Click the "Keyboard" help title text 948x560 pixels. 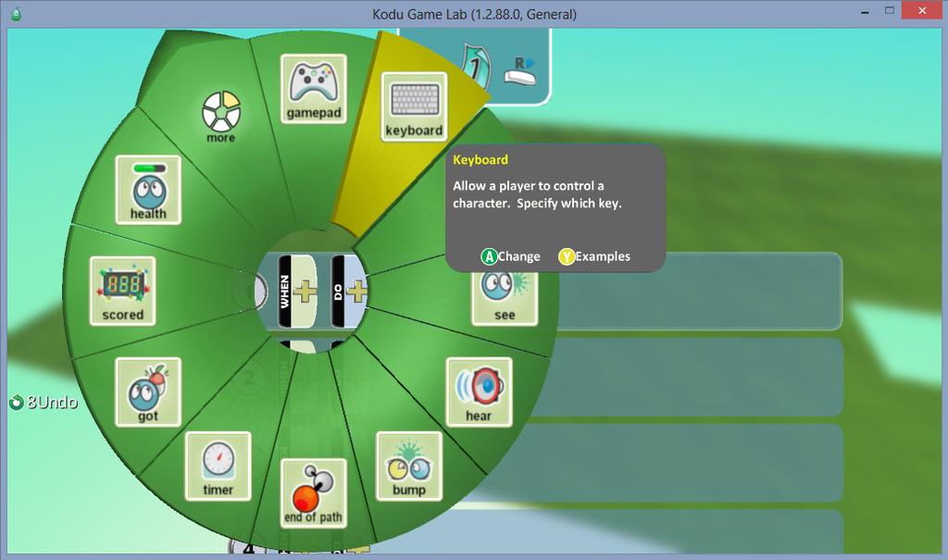point(480,159)
